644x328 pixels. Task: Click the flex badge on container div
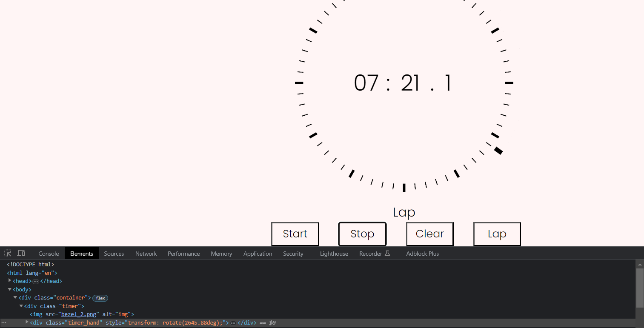(x=100, y=298)
